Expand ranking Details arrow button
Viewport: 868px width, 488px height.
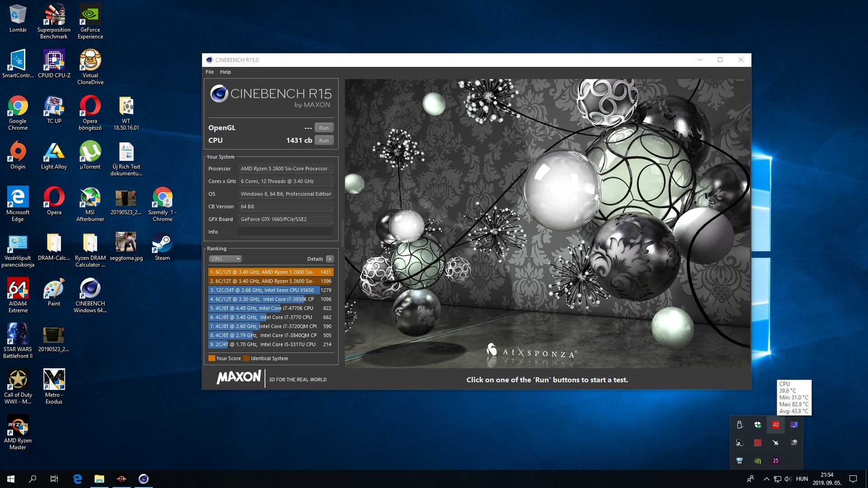330,259
